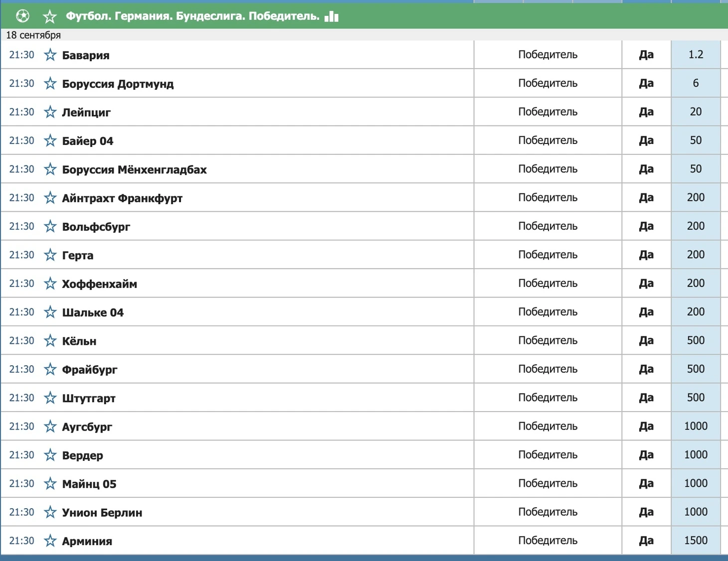Star the Бавария row

[50, 55]
